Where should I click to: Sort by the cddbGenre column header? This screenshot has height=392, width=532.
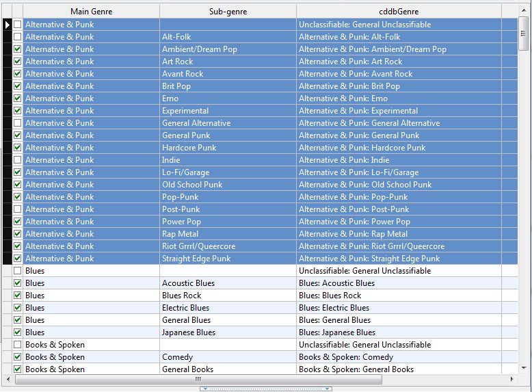[x=399, y=11]
